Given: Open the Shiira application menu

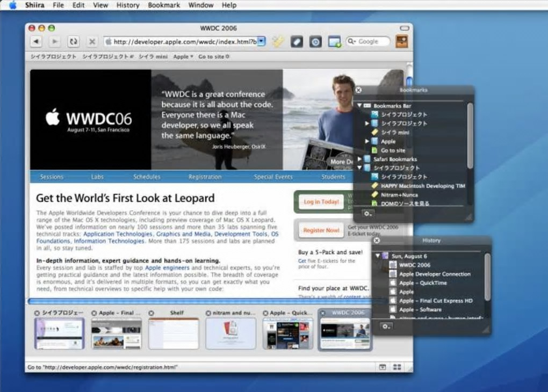Looking at the screenshot, I should (34, 5).
